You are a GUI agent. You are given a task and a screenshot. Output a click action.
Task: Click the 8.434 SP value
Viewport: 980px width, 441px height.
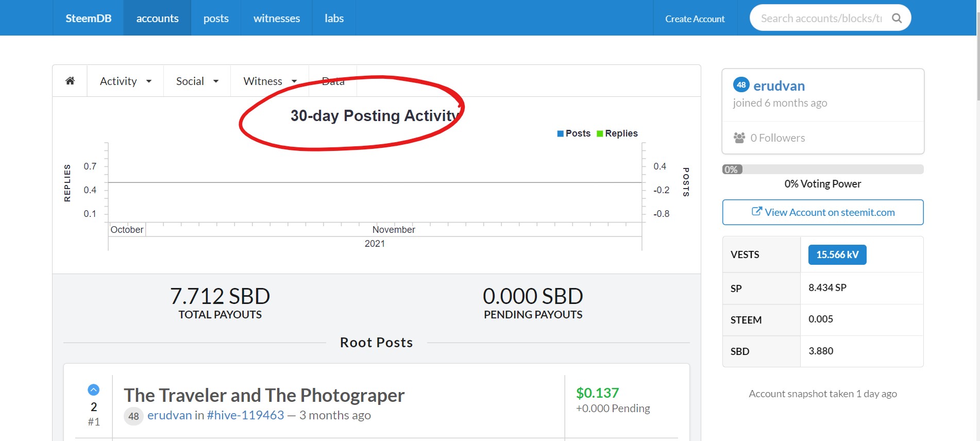[827, 287]
